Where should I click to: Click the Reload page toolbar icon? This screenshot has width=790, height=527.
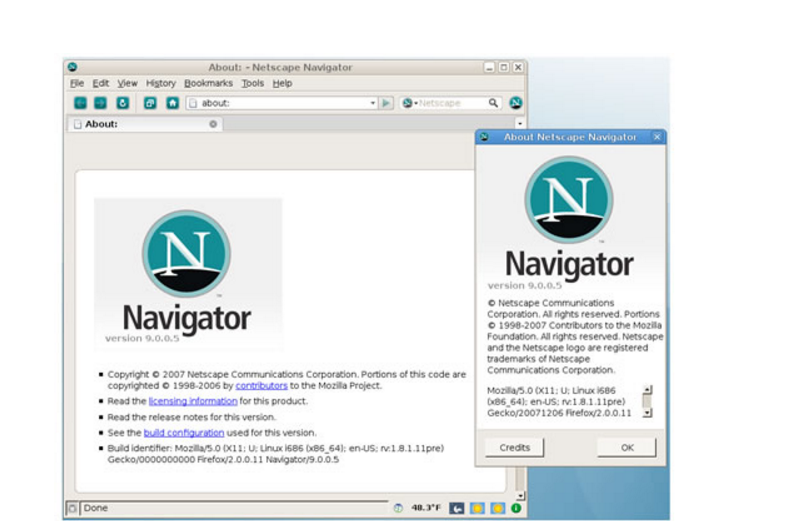click(122, 103)
